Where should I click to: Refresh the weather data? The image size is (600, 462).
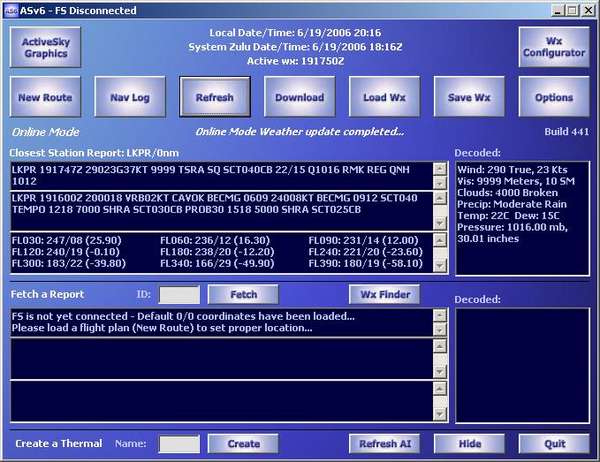[215, 97]
